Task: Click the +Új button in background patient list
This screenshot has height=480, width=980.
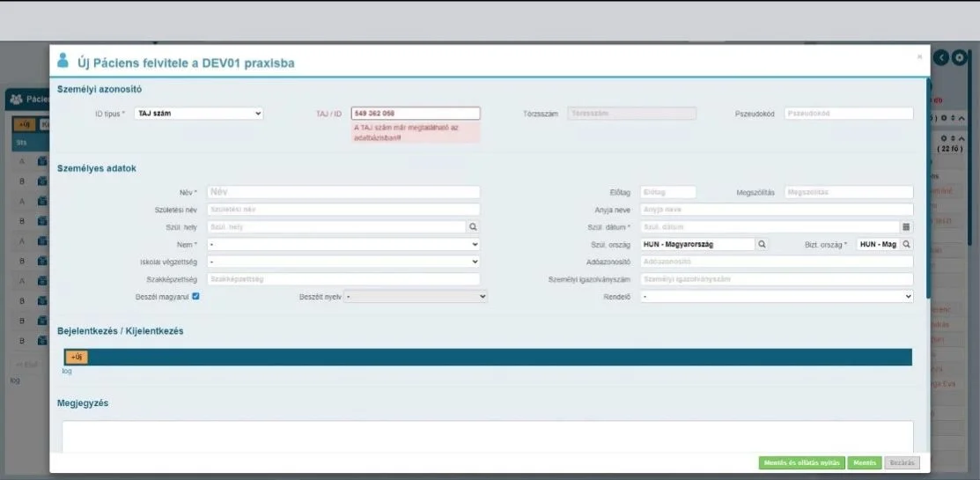Action: [25, 124]
